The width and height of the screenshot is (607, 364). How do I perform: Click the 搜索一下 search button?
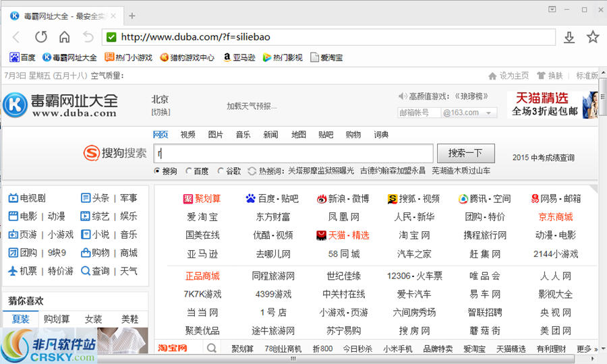[465, 154]
